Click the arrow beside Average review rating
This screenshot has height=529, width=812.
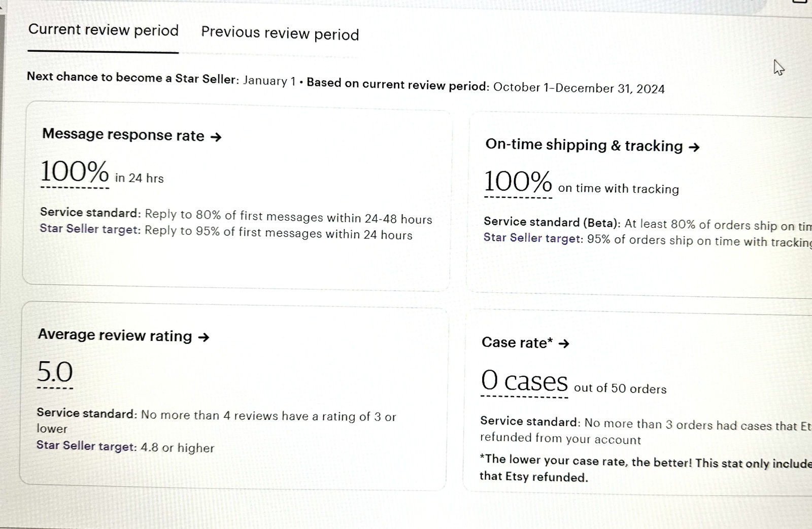(x=204, y=337)
